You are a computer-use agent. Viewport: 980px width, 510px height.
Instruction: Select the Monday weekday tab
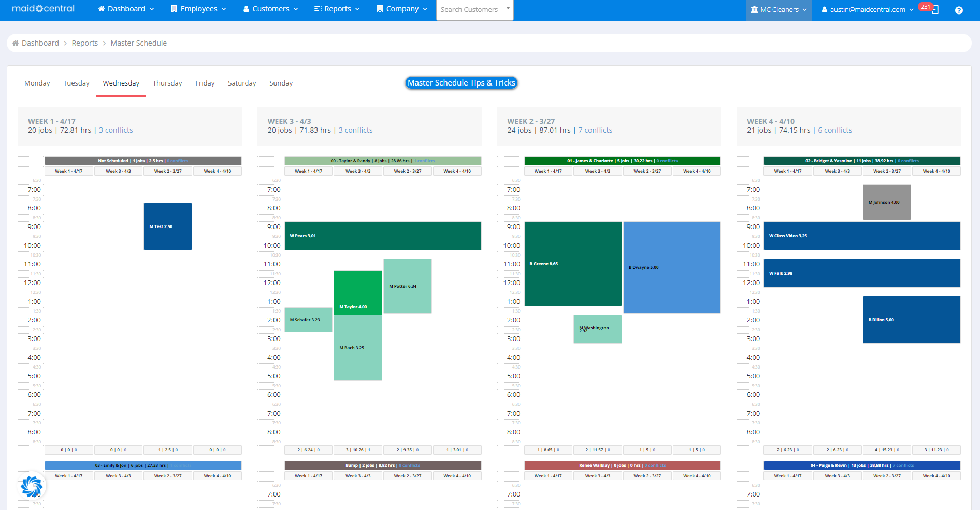coord(37,83)
